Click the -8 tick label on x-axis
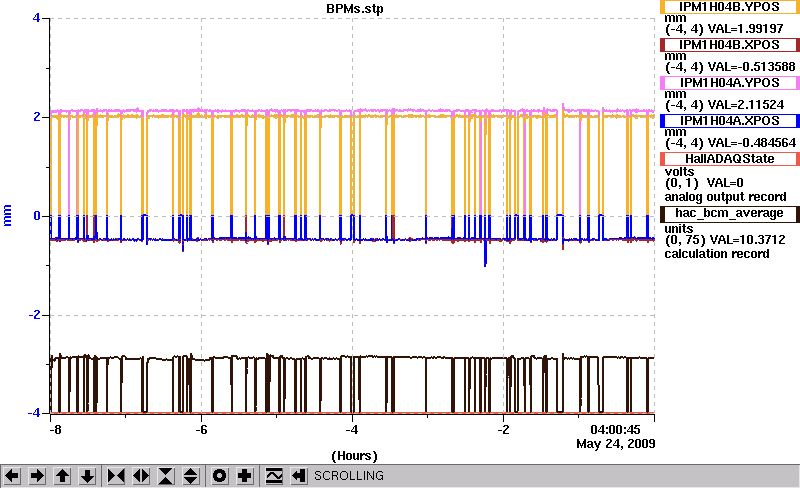This screenshot has width=800, height=488. tap(55, 430)
